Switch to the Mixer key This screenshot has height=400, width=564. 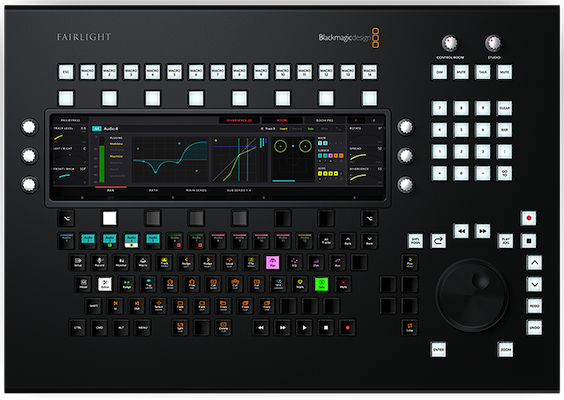pyautogui.click(x=83, y=284)
